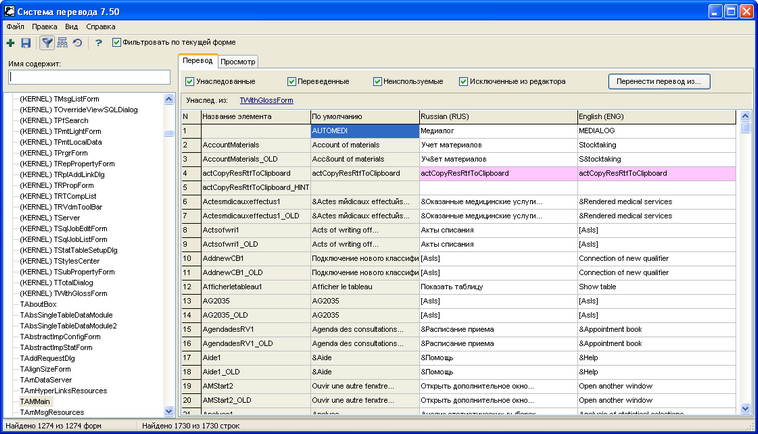Open the Файл menu
The image size is (758, 434).
(15, 27)
